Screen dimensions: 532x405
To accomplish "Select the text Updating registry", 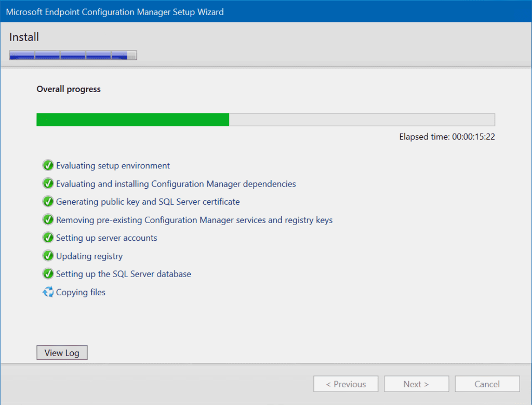I will coord(89,256).
